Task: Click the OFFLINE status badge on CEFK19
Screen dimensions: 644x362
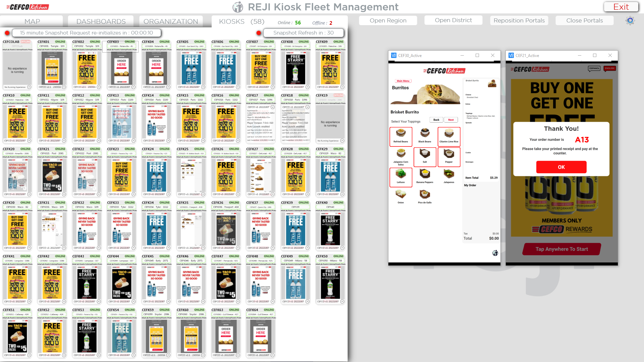Action: click(x=338, y=96)
